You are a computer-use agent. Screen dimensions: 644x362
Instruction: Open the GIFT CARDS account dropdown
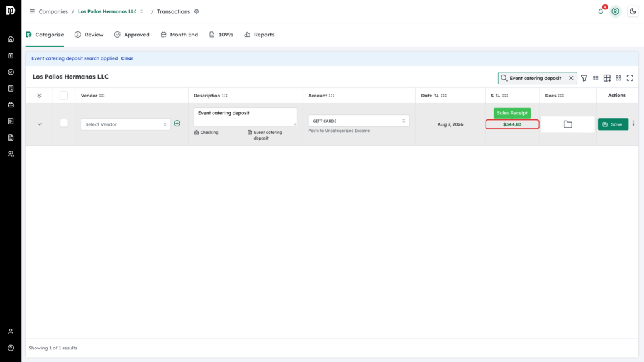359,121
